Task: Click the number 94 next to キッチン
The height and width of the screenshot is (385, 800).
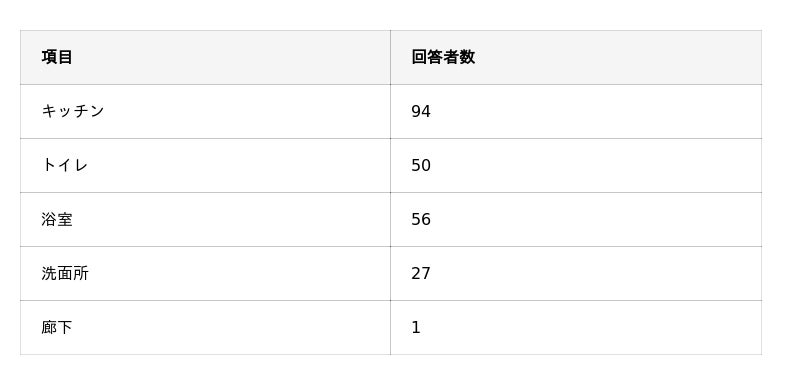Action: click(x=421, y=111)
